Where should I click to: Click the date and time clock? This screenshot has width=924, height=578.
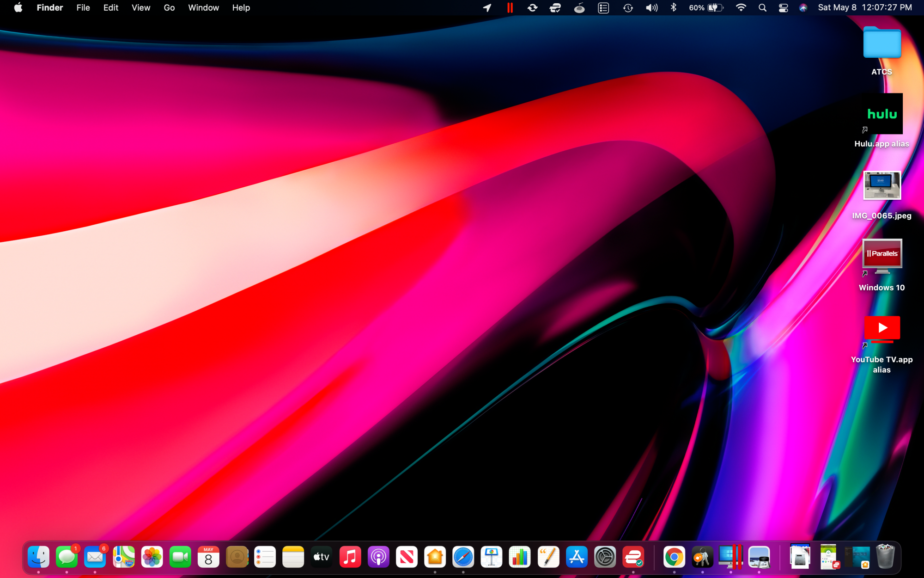[x=864, y=8]
